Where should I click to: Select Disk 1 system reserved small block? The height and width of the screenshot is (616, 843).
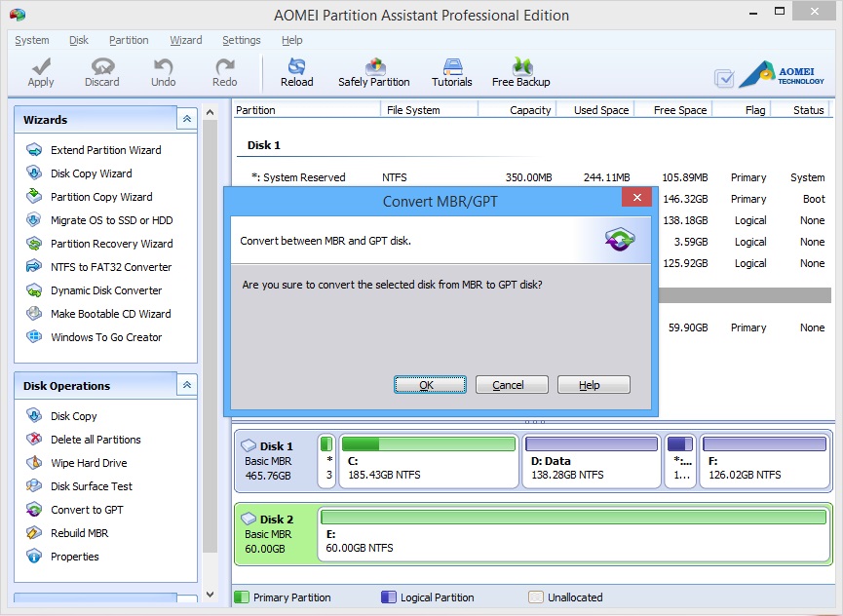(x=326, y=461)
